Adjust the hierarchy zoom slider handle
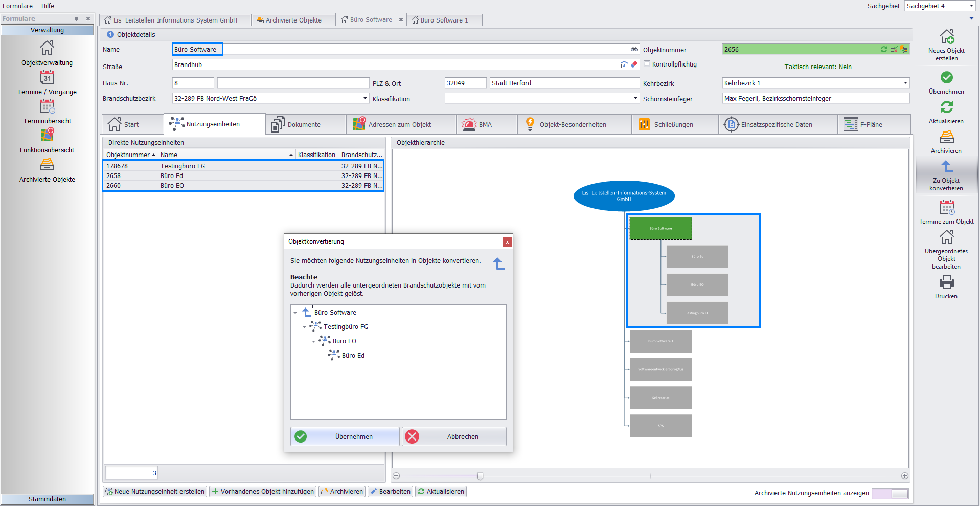 (x=480, y=476)
